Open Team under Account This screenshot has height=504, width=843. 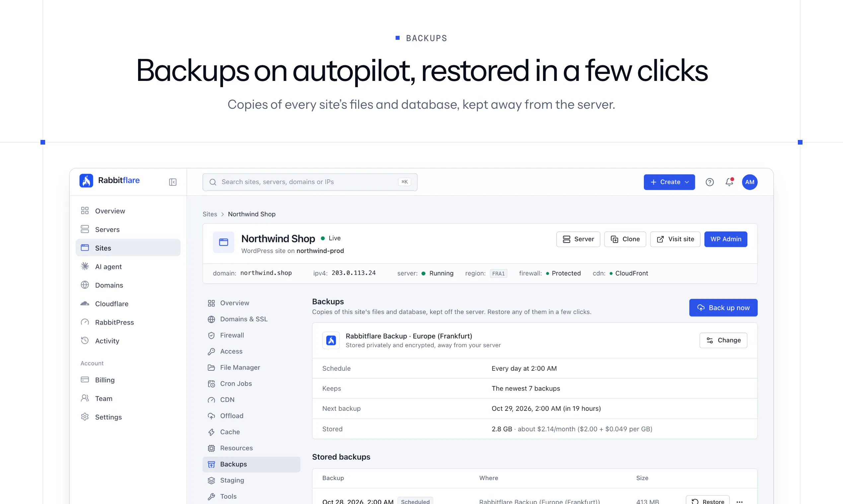coord(128,398)
